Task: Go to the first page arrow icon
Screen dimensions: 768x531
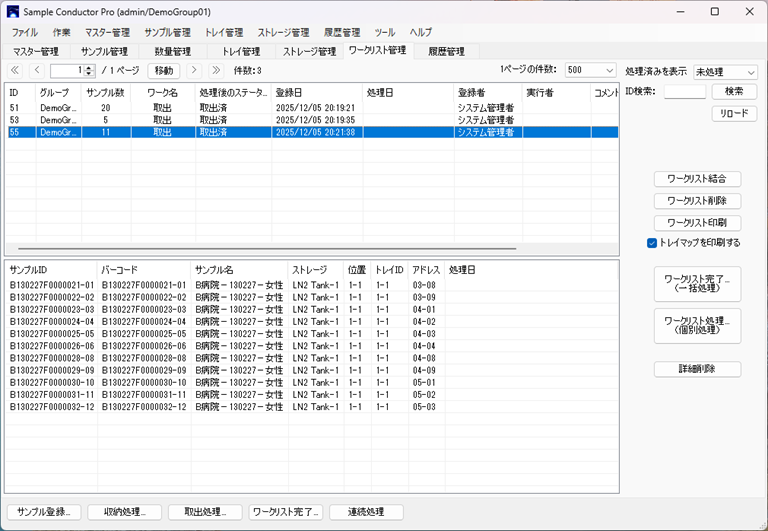Action: click(x=15, y=71)
